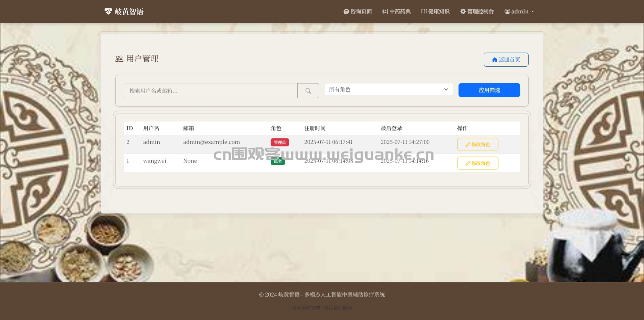
Task: Click pencil icon in wangwei row
Action: [468, 164]
